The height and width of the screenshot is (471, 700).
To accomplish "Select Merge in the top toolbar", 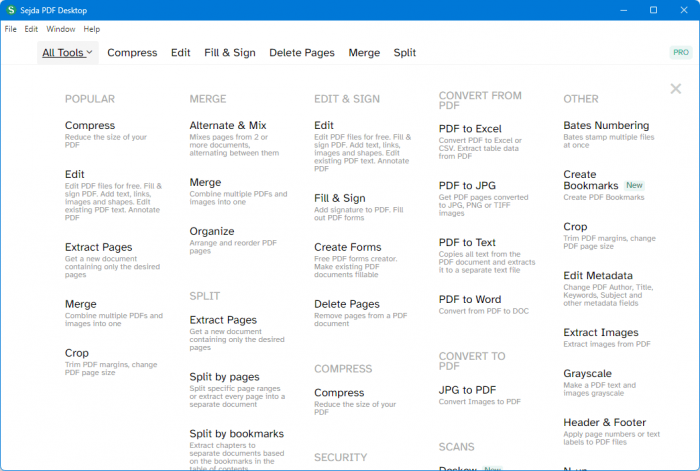I will click(364, 53).
